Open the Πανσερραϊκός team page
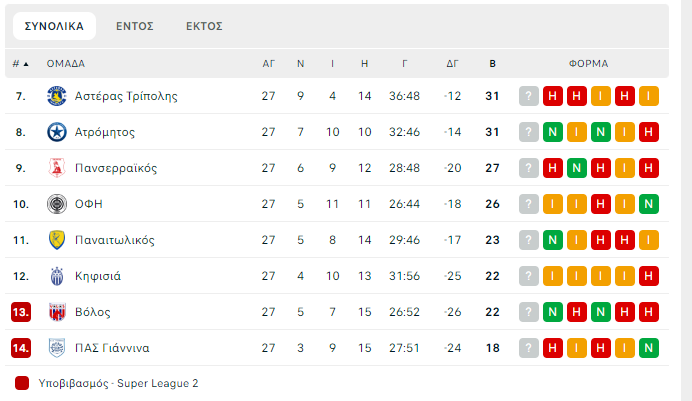The image size is (692, 401). pyautogui.click(x=116, y=168)
